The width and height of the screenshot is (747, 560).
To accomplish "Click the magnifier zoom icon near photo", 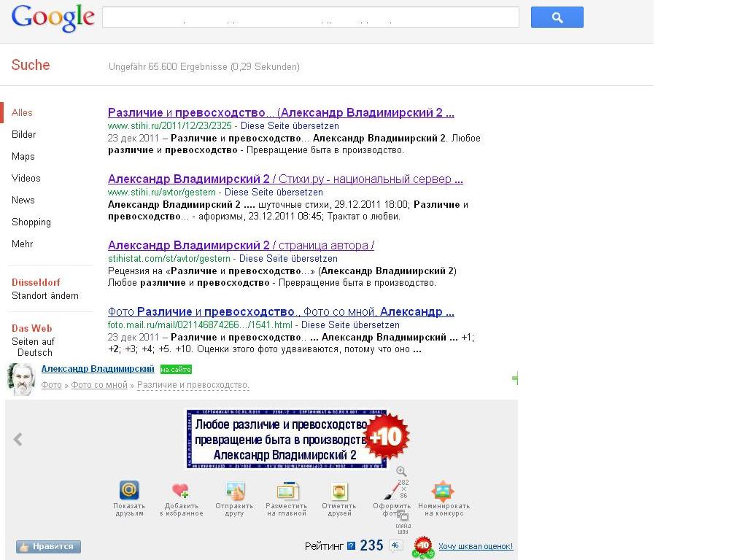I will (401, 472).
